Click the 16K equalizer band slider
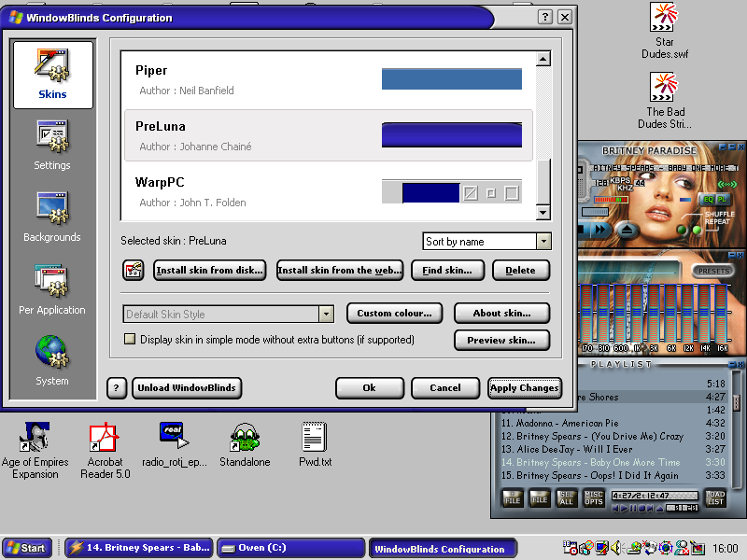Screen dimensions: 747x560 click(721, 313)
